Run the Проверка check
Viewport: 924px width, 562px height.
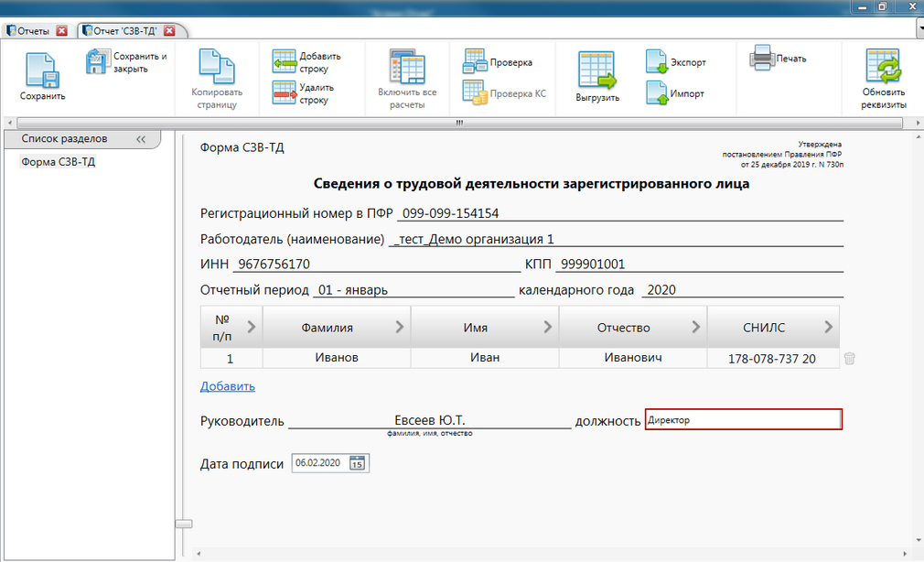point(498,62)
